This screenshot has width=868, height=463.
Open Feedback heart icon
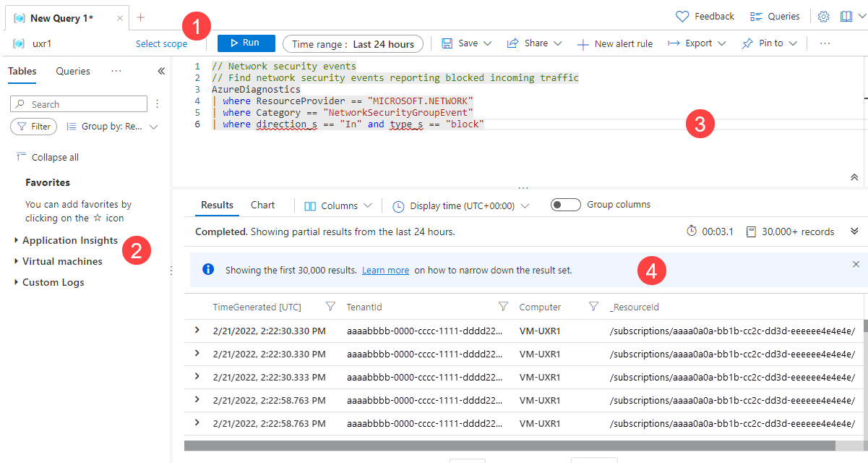682,17
